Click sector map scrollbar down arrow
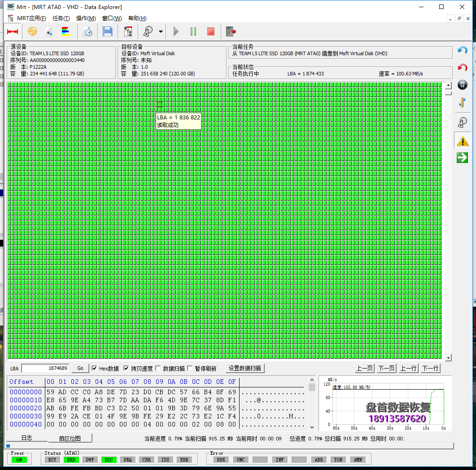476x470 pixels. [x=448, y=357]
